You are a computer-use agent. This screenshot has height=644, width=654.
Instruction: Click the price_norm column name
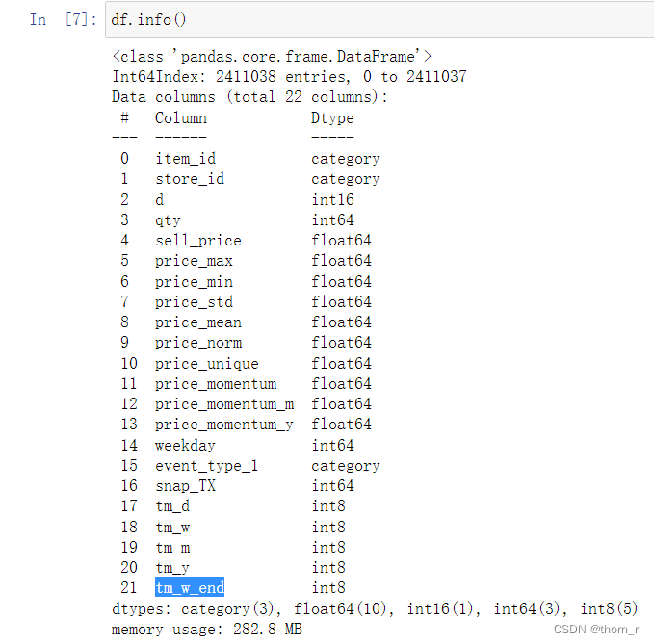click(x=198, y=343)
